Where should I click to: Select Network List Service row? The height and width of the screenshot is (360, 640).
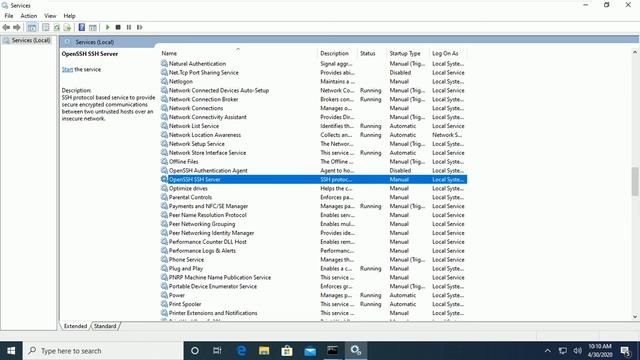(313, 126)
